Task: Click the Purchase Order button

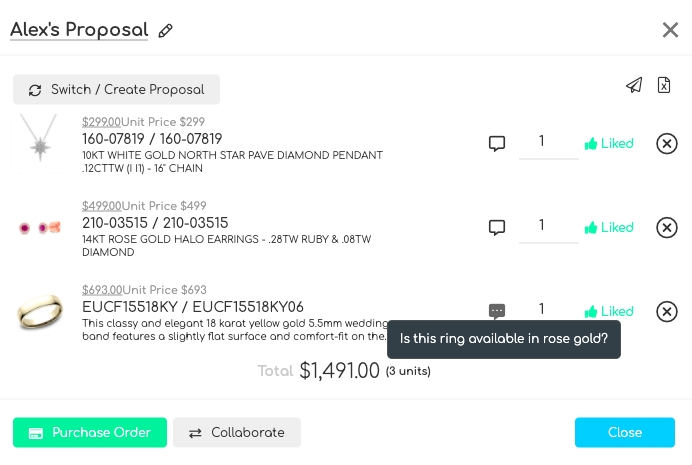Action: (x=90, y=432)
